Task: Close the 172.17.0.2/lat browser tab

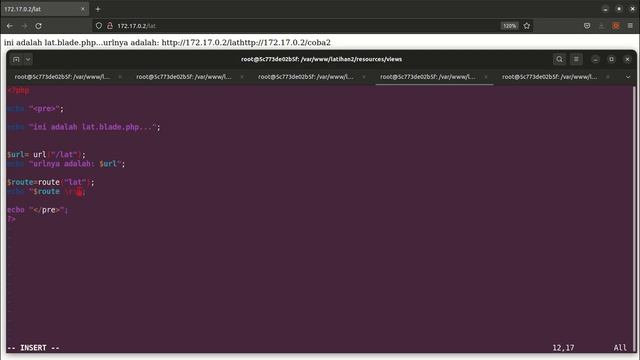Action: pyautogui.click(x=83, y=9)
